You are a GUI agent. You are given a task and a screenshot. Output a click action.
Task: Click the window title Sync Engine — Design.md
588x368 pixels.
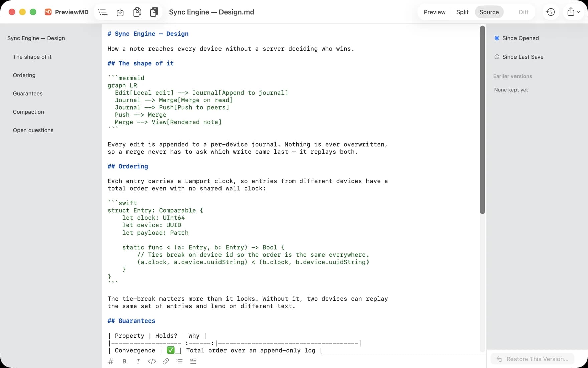coord(211,12)
